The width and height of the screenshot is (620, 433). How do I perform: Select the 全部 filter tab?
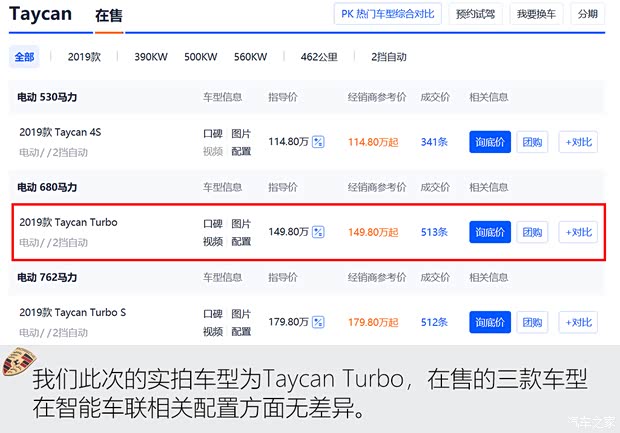tap(25, 57)
